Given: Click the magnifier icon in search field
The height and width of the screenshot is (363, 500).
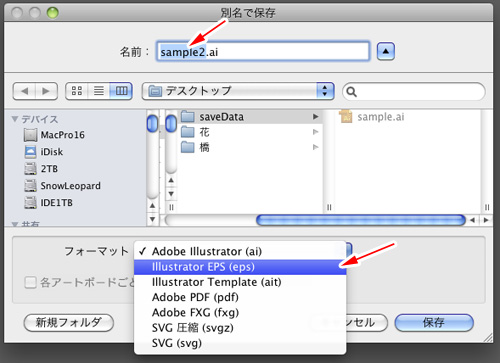Looking at the screenshot, I should (x=351, y=92).
